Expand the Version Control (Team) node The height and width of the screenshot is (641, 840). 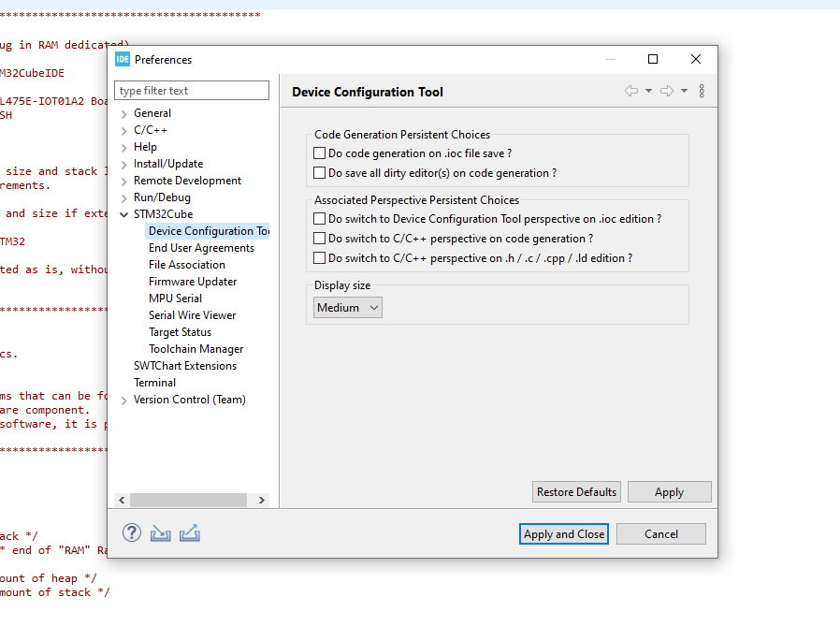coord(123,400)
